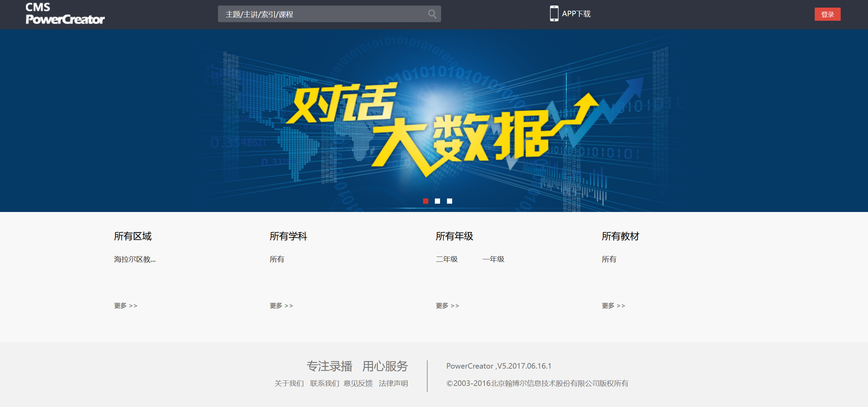Select the 二年级 grade filter
Viewport: 868px width, 407px height.
(x=447, y=259)
